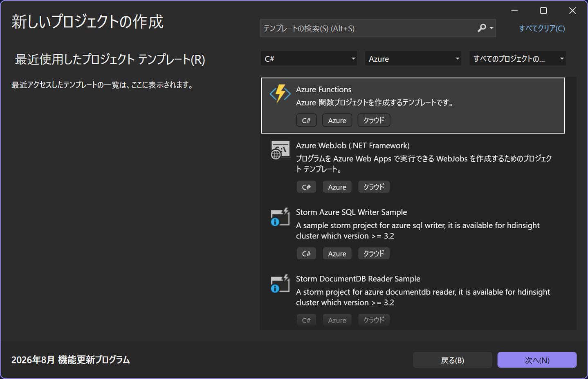This screenshot has width=588, height=379.
Task: Click the クラウド tag under Azure WebJob
Action: click(x=374, y=187)
